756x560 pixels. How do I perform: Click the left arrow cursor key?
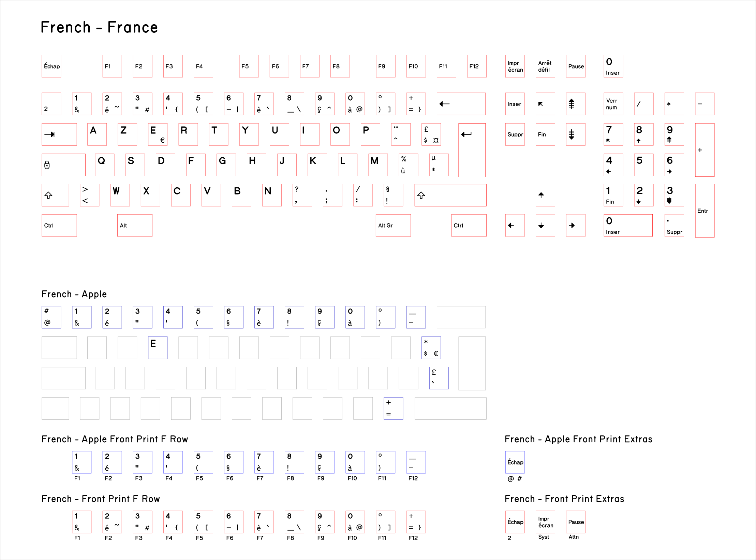(x=515, y=225)
